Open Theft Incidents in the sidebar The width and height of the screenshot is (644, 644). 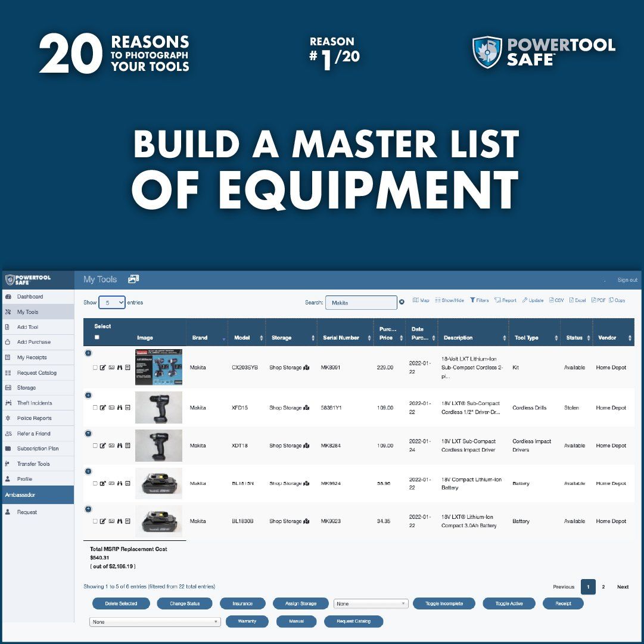38,403
